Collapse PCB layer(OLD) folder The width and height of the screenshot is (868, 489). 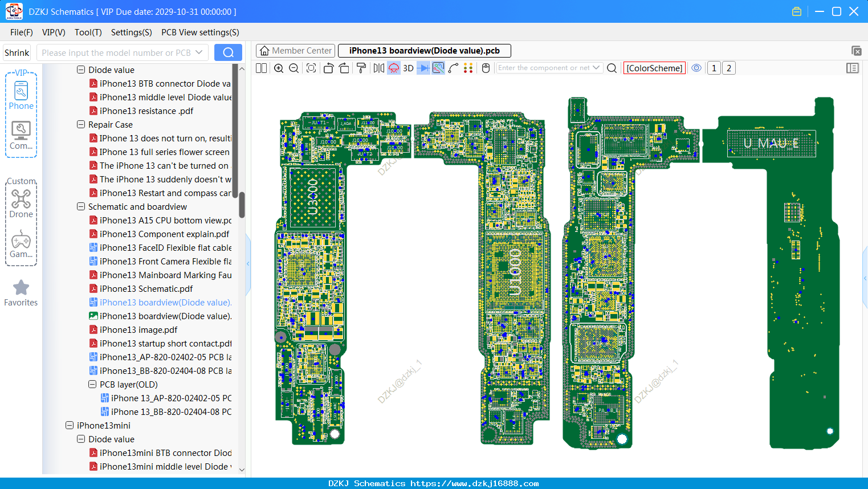[x=92, y=384]
